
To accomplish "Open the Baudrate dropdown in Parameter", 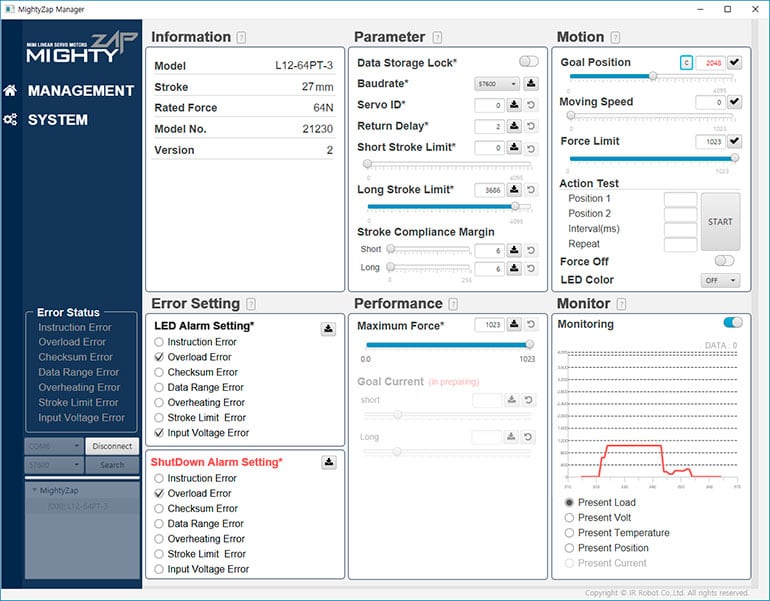I will pos(496,84).
